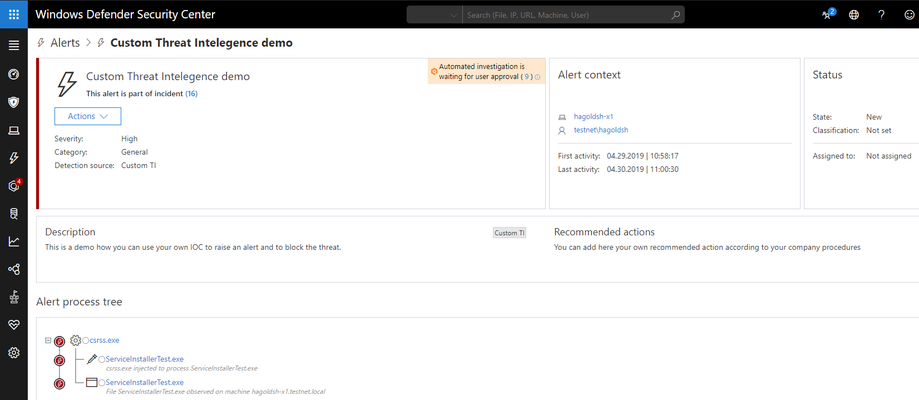Open the app launcher grid
The width and height of the screenshot is (919, 400).
coord(14,15)
